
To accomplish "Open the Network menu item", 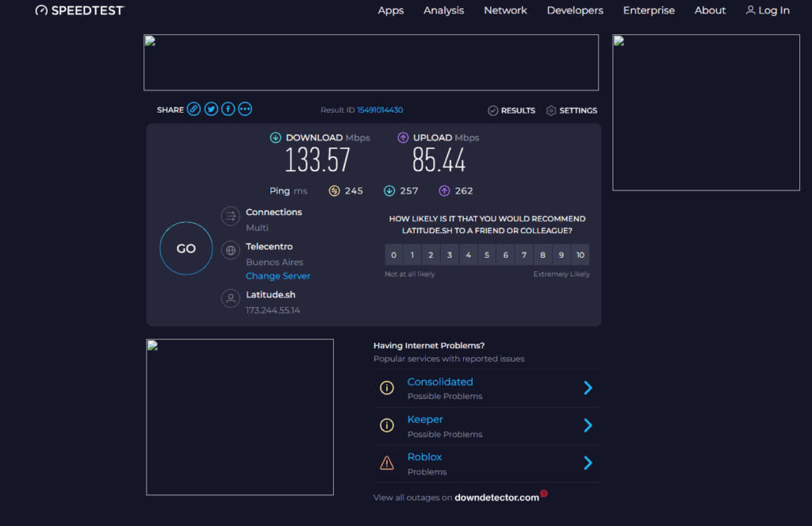I will click(x=505, y=10).
